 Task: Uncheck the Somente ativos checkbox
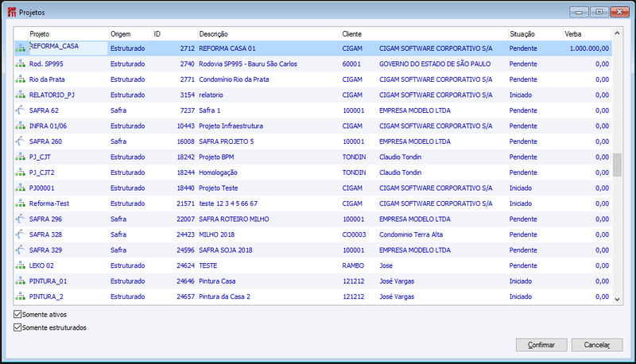coord(17,314)
